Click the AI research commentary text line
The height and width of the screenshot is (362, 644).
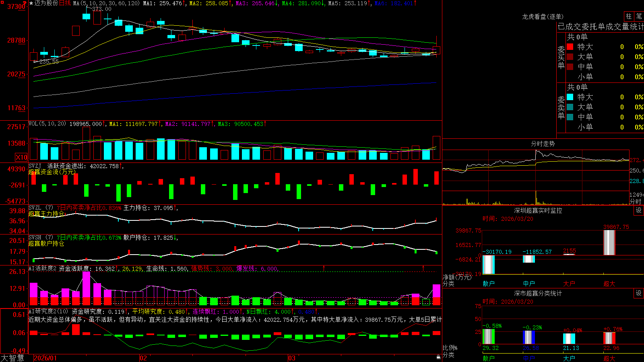coord(235,319)
